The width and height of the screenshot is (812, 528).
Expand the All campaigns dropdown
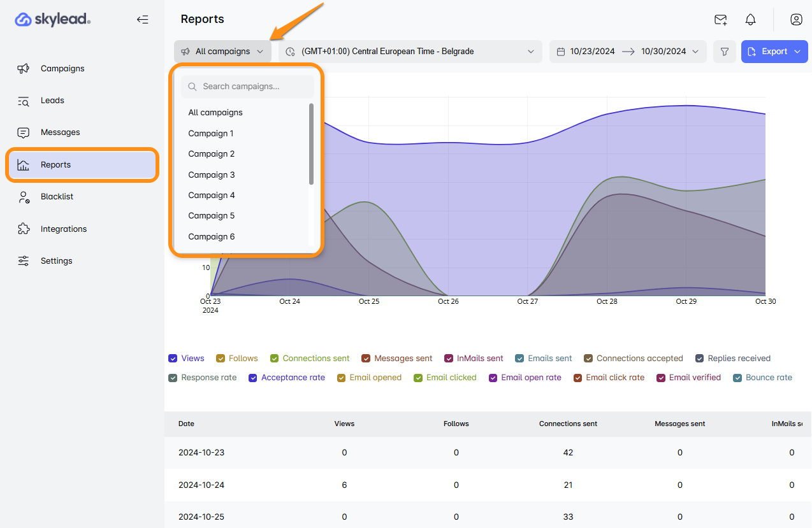(222, 52)
